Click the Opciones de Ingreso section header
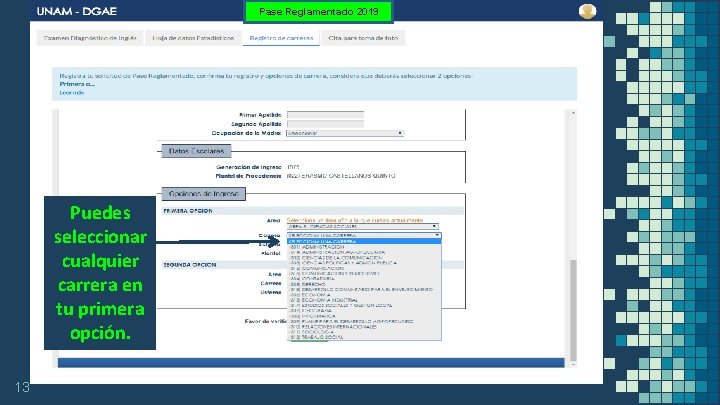720x405 pixels. 203,194
